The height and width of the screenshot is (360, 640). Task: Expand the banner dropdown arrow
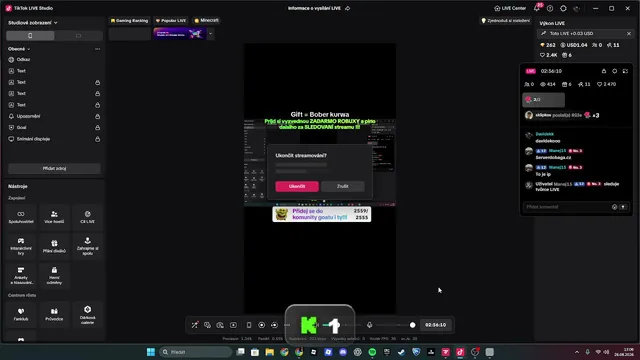coord(211,34)
